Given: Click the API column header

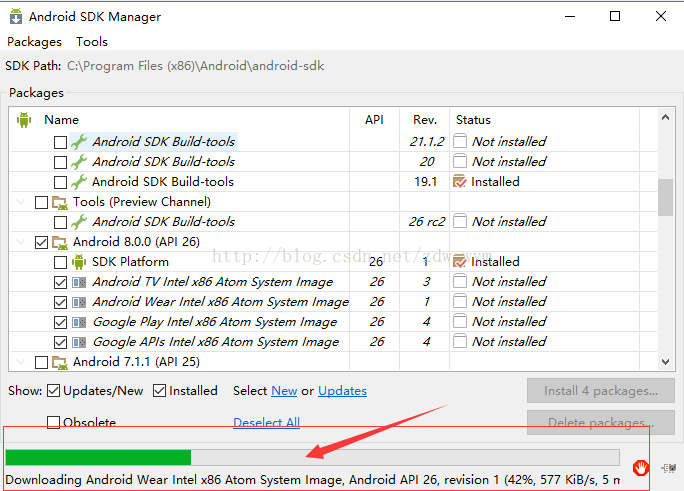Looking at the screenshot, I should [374, 119].
